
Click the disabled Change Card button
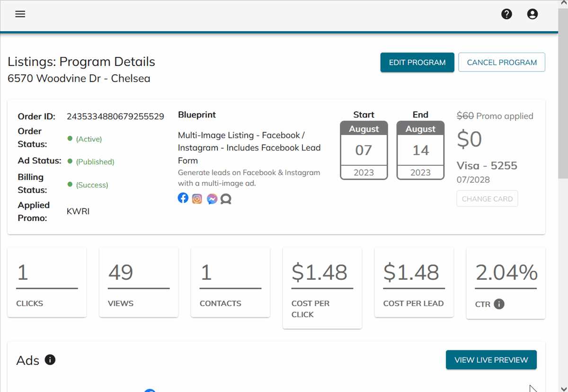[x=487, y=199]
